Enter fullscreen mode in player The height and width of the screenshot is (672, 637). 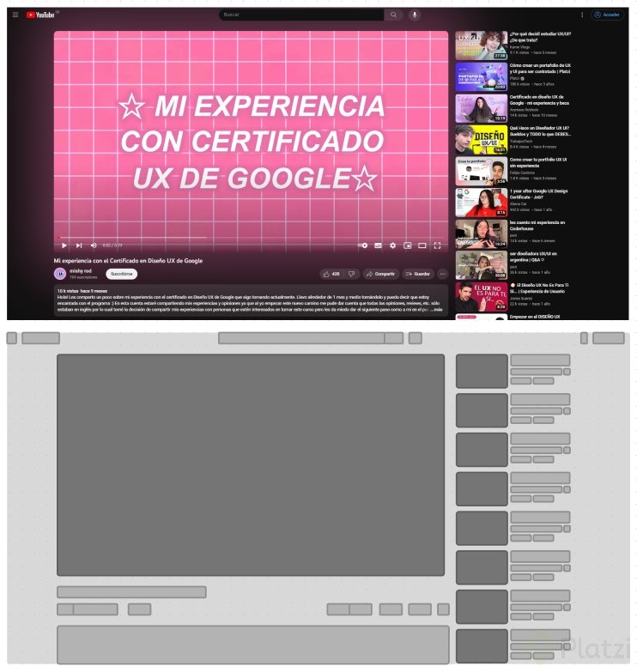tap(437, 245)
